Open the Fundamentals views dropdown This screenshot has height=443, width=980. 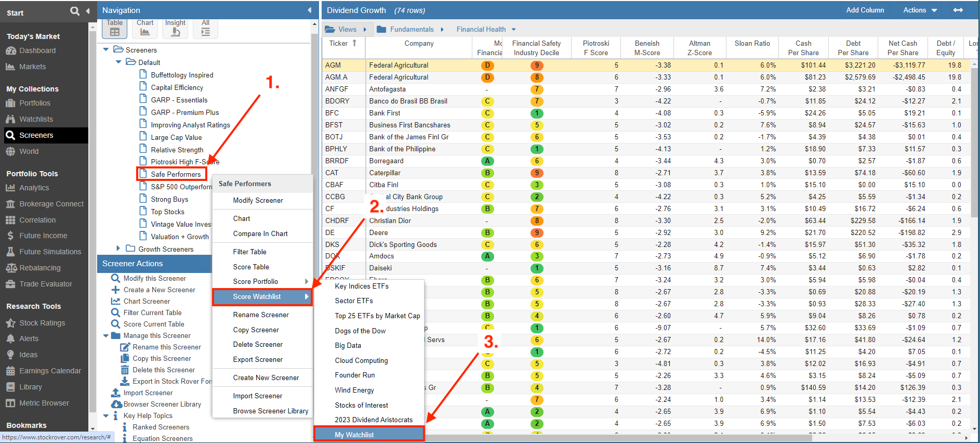410,29
